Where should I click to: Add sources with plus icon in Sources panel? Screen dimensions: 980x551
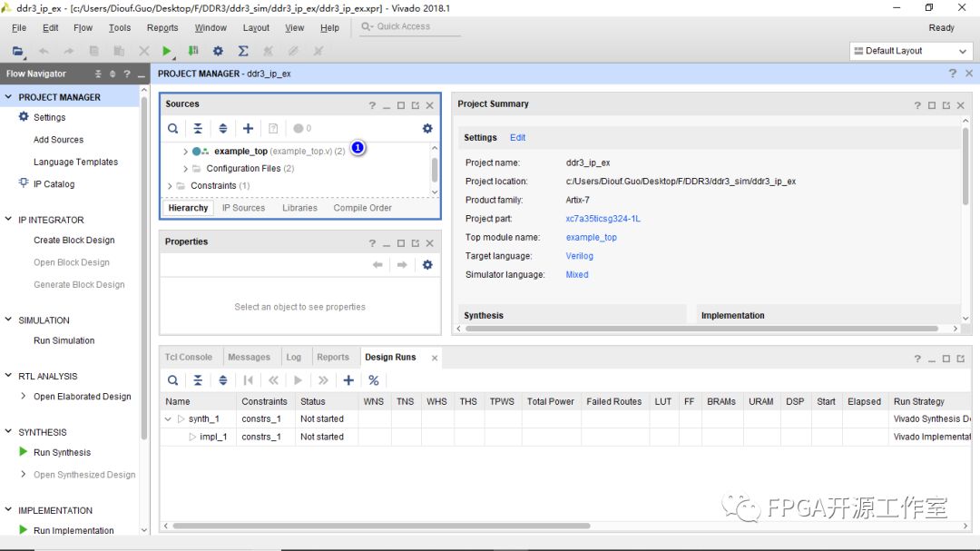(x=248, y=129)
